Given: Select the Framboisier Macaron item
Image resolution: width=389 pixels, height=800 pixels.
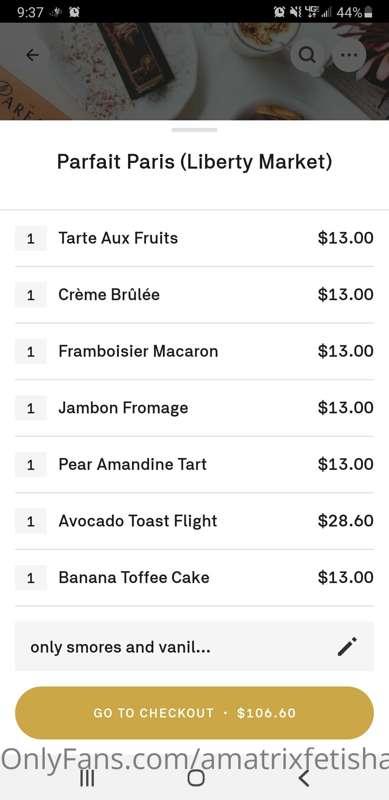Looking at the screenshot, I should click(x=194, y=351).
